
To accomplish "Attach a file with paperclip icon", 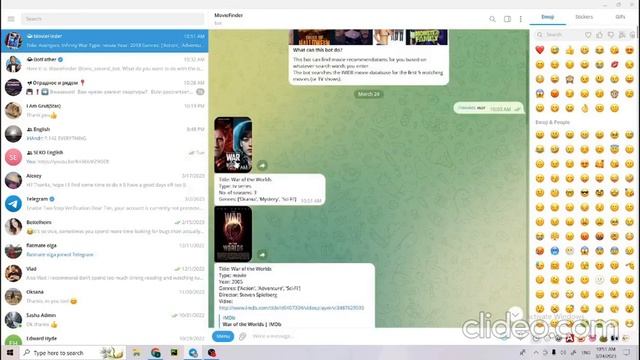I will point(242,336).
